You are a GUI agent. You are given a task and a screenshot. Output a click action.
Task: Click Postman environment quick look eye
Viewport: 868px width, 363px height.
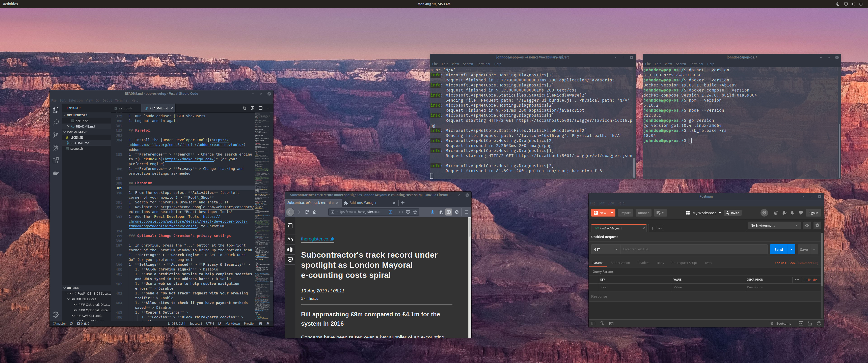(807, 226)
